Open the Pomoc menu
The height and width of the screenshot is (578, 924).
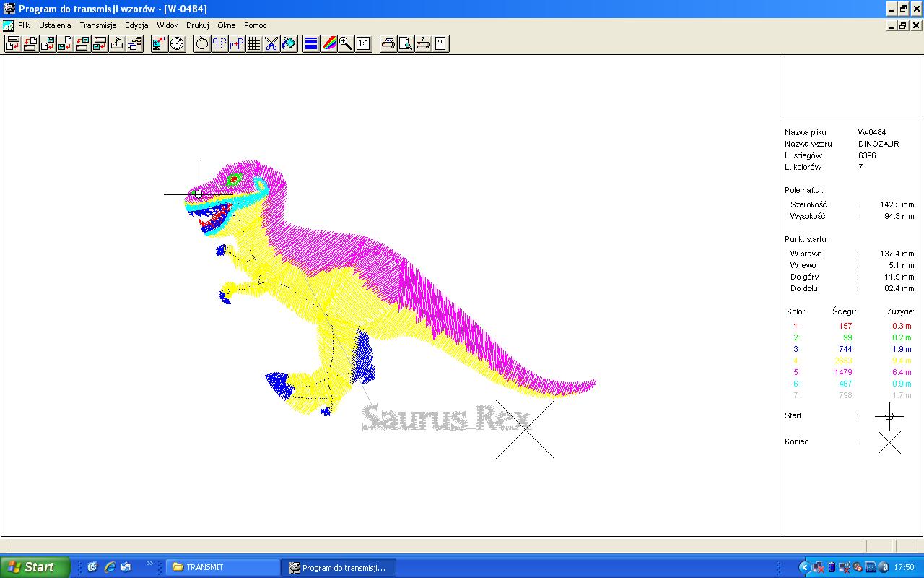256,25
